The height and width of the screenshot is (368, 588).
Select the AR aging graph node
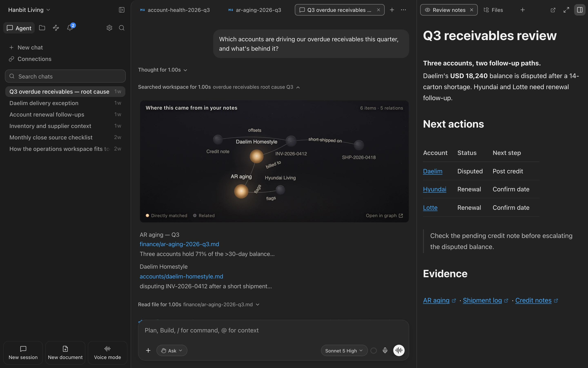(x=241, y=191)
